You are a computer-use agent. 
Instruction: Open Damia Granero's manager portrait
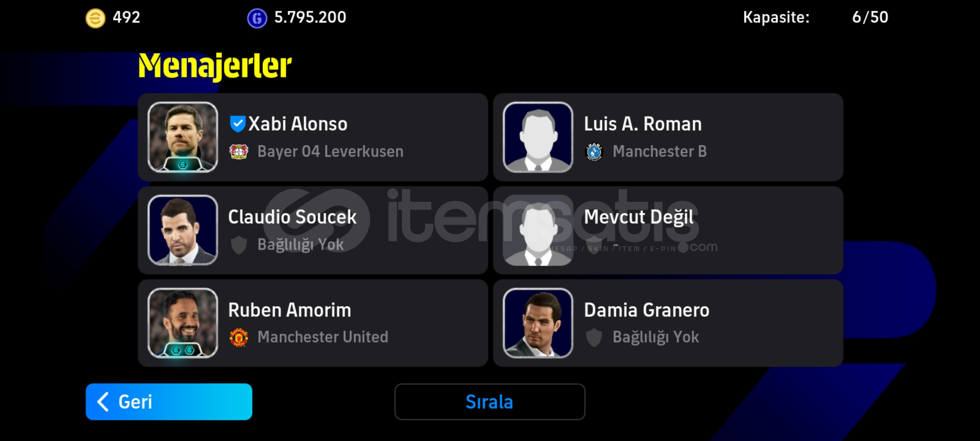coord(538,323)
